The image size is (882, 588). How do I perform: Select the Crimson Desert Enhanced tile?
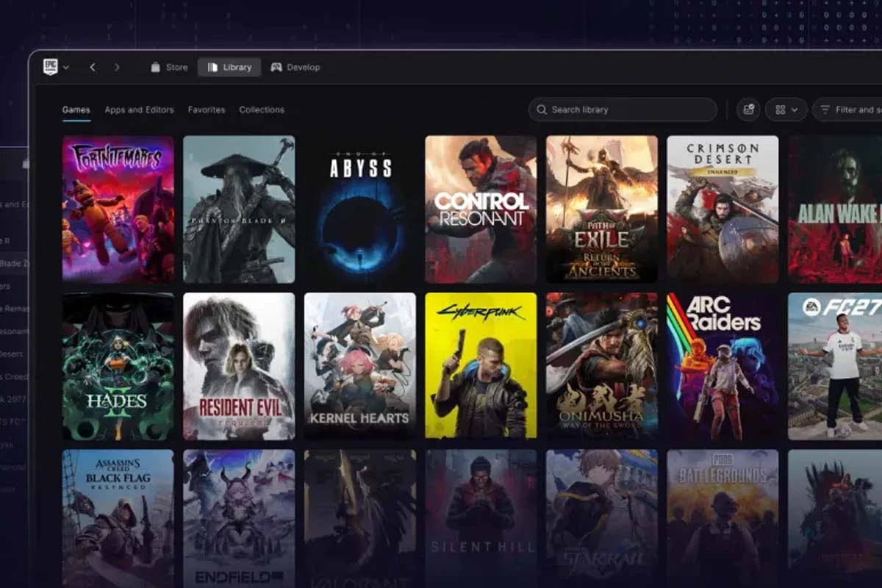[723, 209]
